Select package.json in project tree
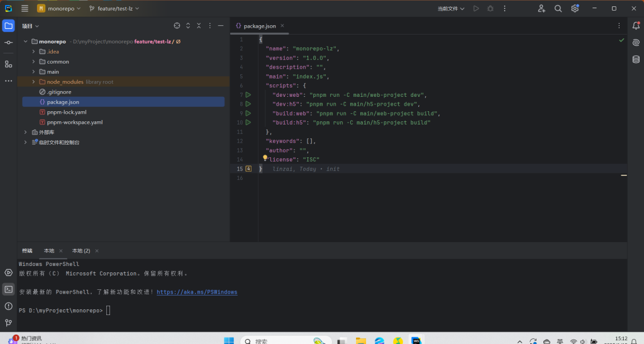The image size is (644, 344). pos(123,102)
